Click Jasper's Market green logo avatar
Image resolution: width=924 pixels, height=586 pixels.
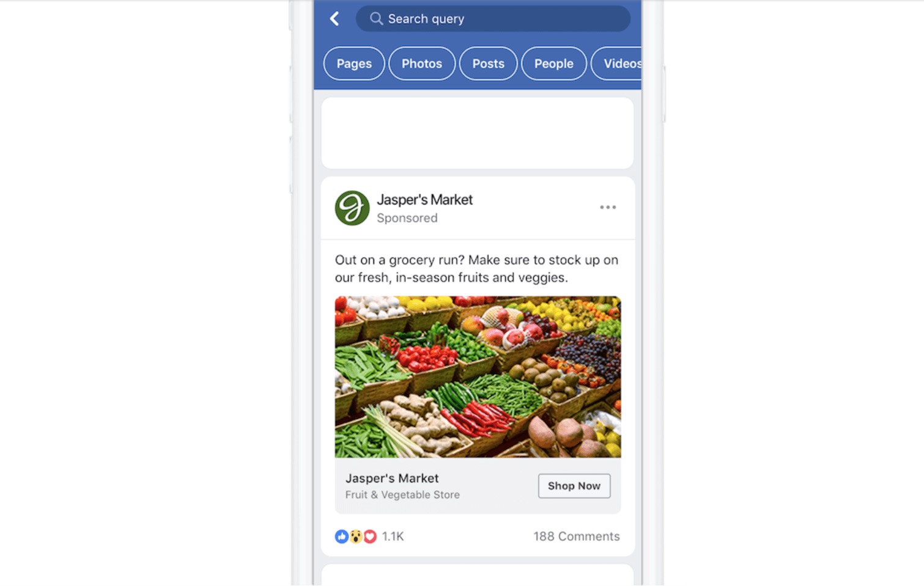point(352,208)
